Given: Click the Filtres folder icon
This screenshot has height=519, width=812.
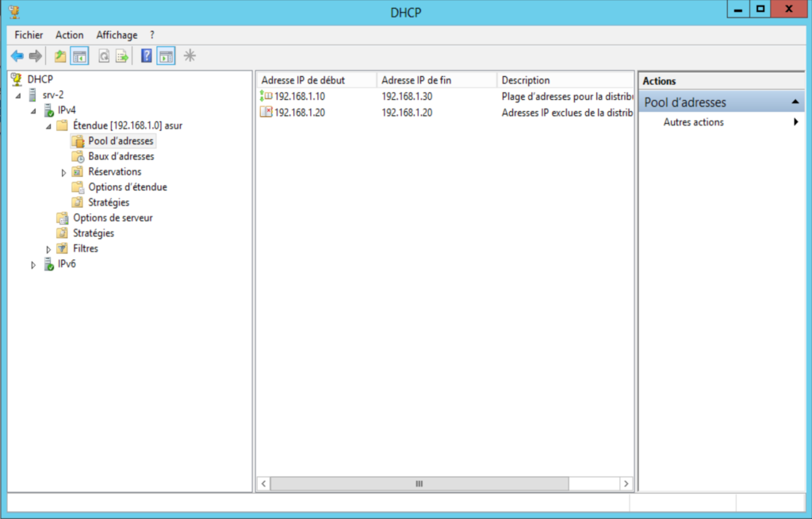Looking at the screenshot, I should (x=62, y=248).
